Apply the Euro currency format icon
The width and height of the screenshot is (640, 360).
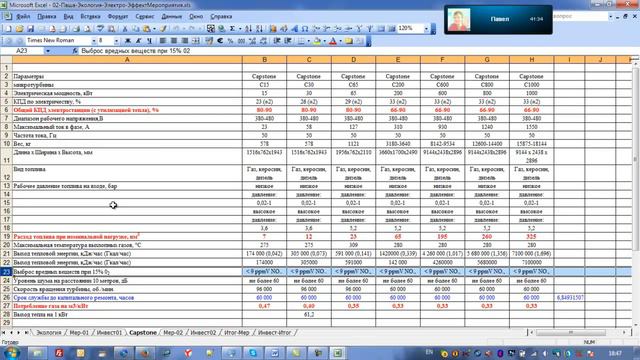(220, 40)
